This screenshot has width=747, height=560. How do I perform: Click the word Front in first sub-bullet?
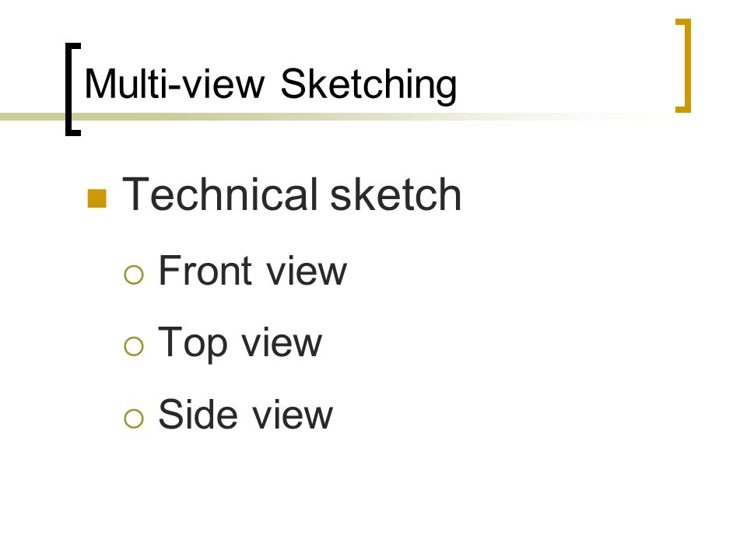(x=205, y=271)
